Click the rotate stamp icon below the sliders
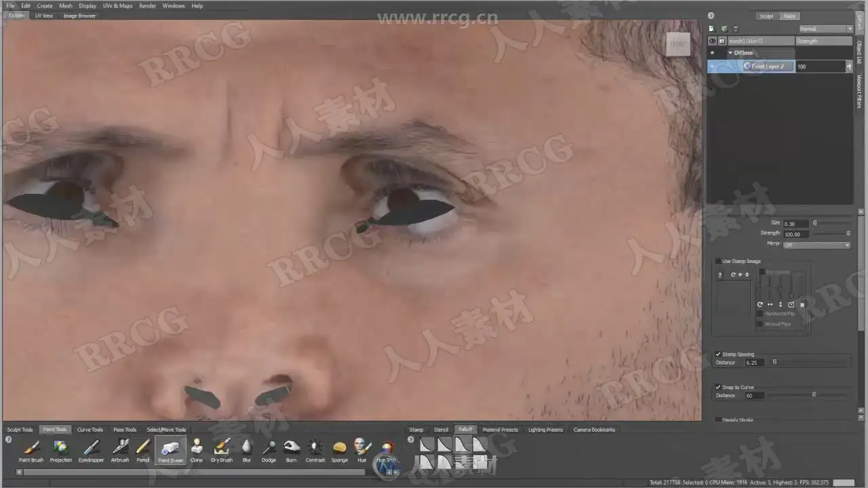 point(760,305)
